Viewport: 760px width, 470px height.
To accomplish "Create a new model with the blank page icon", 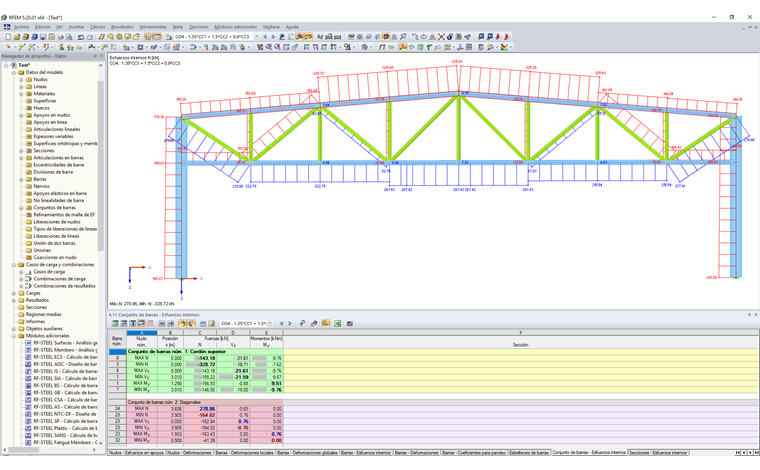I will 8,37.
